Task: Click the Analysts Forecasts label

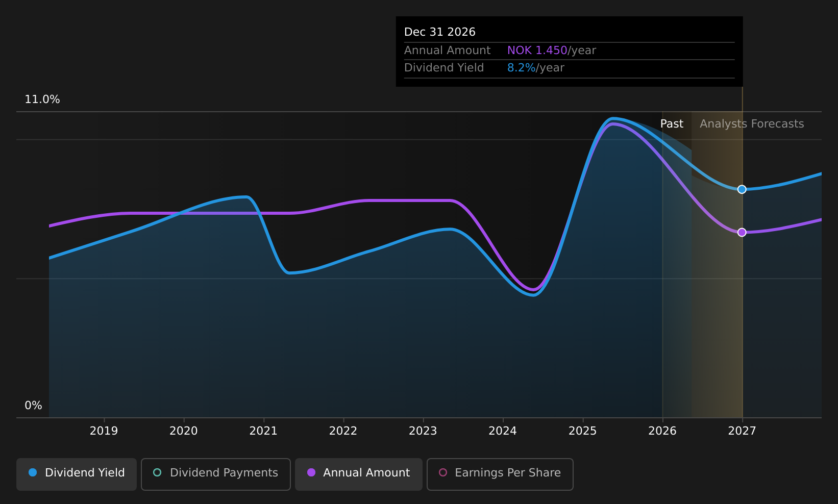Action: [752, 124]
